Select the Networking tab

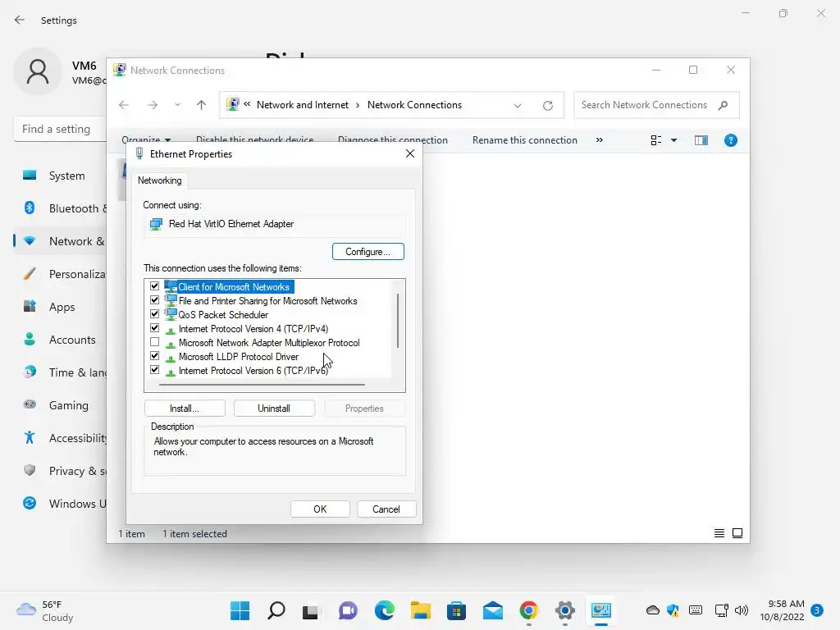click(x=160, y=180)
